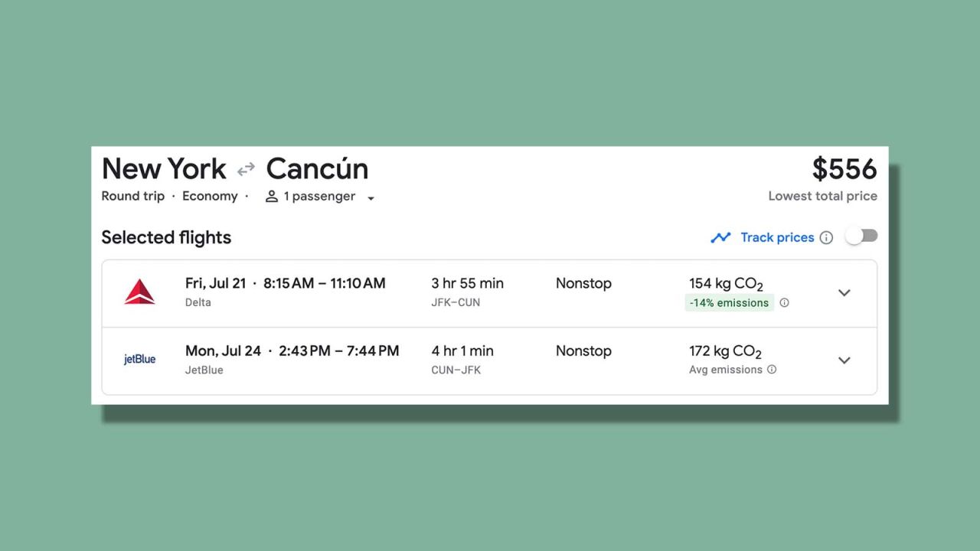Click the Track prices link
Image resolution: width=980 pixels, height=551 pixels.
777,237
